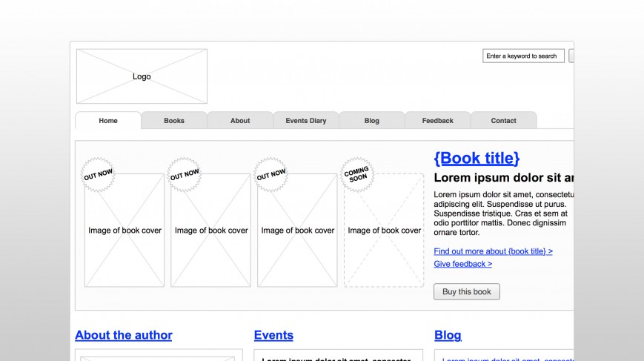Open the Home tab
644x361 pixels.
pos(108,121)
